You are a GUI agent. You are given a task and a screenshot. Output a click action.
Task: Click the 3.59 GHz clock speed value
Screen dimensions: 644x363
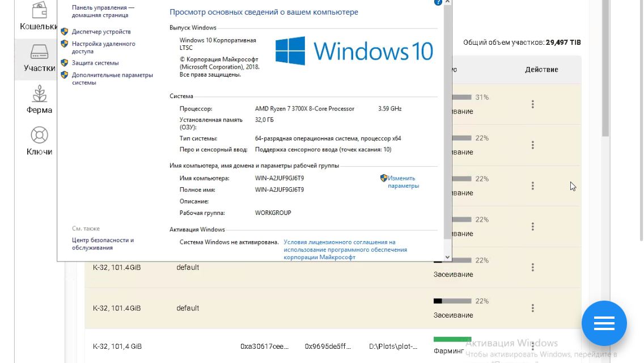point(390,108)
